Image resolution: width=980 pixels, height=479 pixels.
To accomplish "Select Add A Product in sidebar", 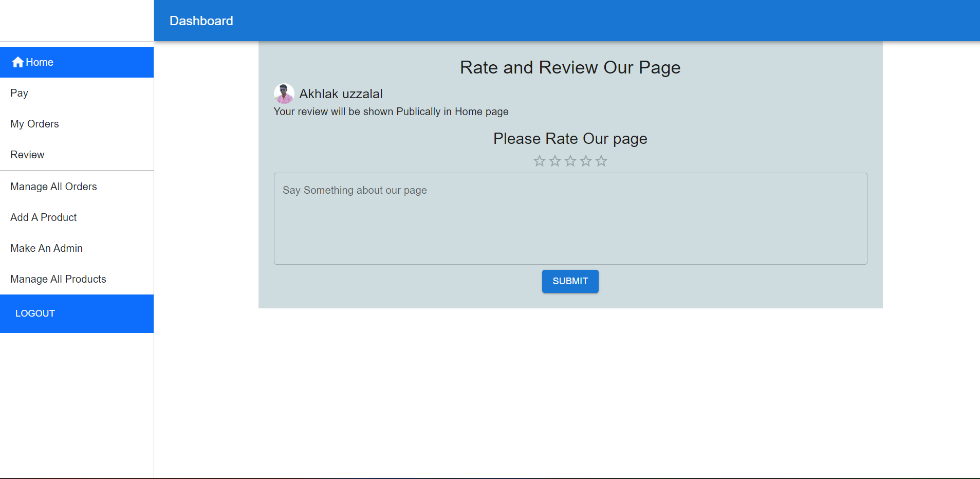I will (44, 217).
